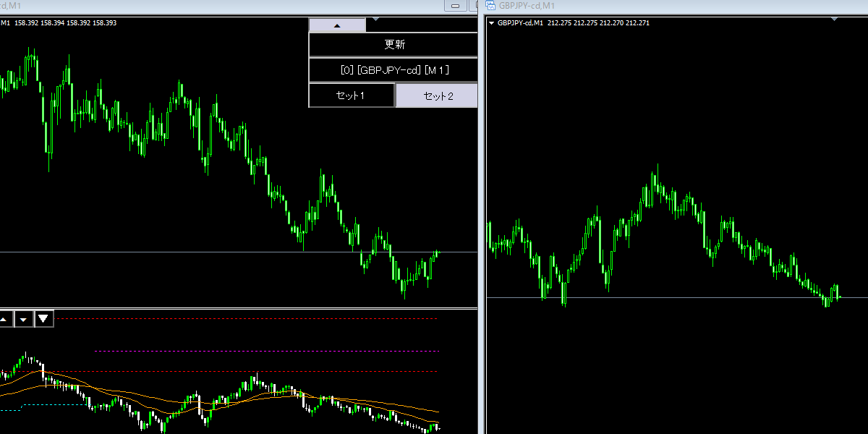Select the highlighted セット2 preset
This screenshot has width=868, height=434.
(x=437, y=95)
